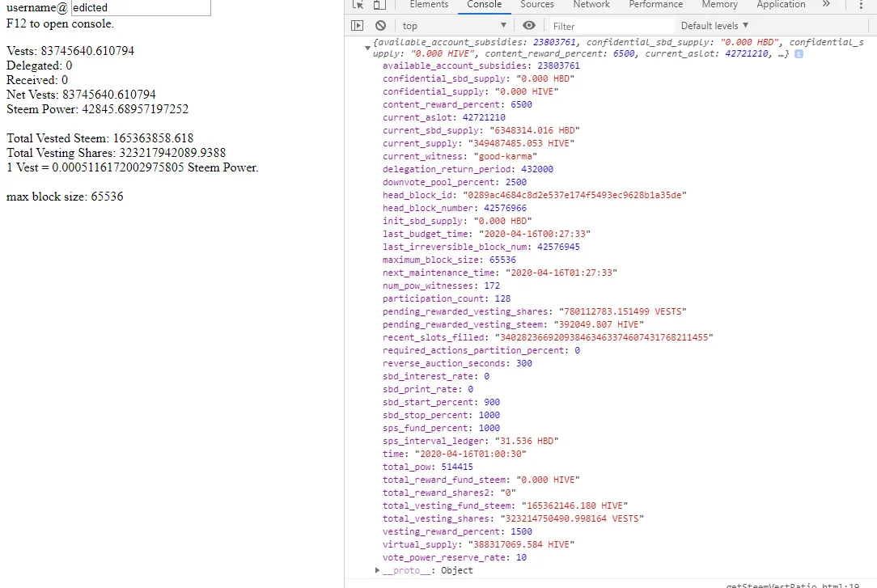Click the available_account_subsidies property row
Image resolution: width=877 pixels, height=588 pixels.
tap(481, 66)
